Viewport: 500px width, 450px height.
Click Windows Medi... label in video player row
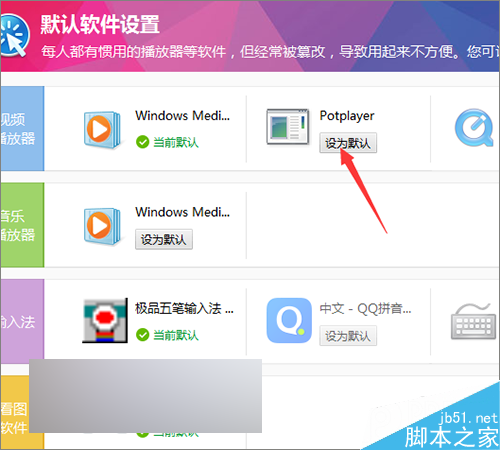(182, 116)
